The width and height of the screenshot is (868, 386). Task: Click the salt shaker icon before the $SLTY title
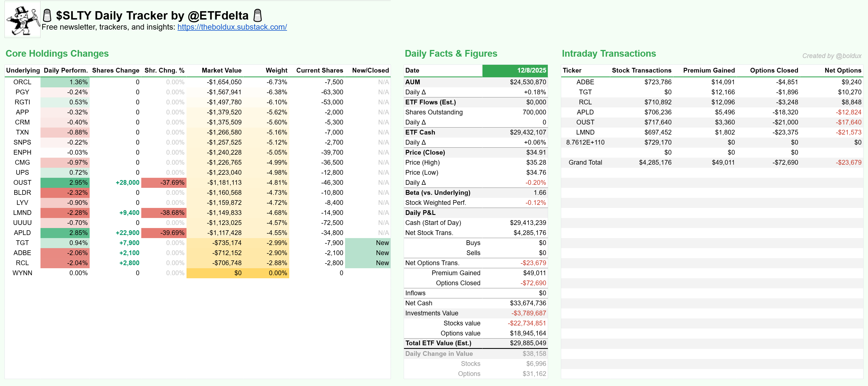pyautogui.click(x=47, y=16)
